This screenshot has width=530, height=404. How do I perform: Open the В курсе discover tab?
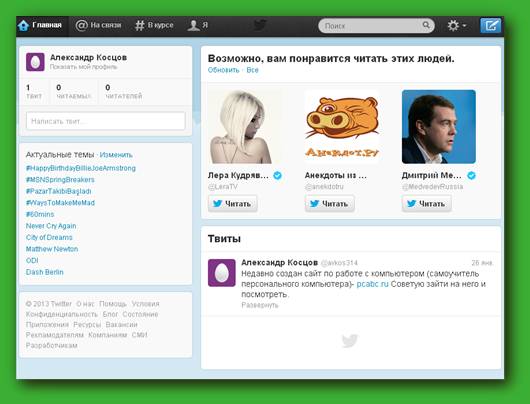[x=154, y=25]
